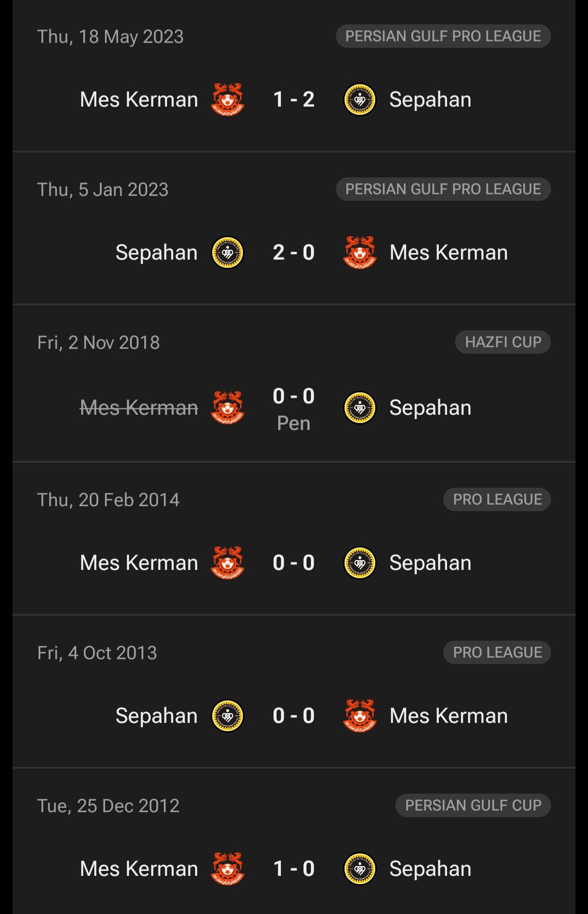This screenshot has height=914, width=588.
Task: Open Persian Gulf Pro League tag for 18 May 2023
Action: point(443,36)
